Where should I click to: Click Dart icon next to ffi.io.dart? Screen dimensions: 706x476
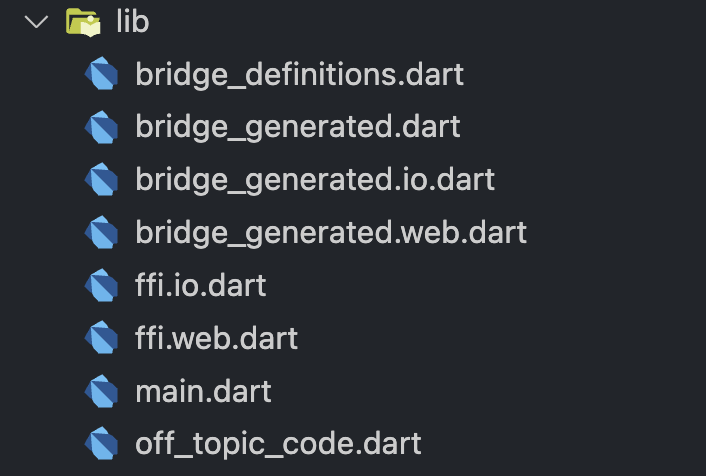coord(102,285)
